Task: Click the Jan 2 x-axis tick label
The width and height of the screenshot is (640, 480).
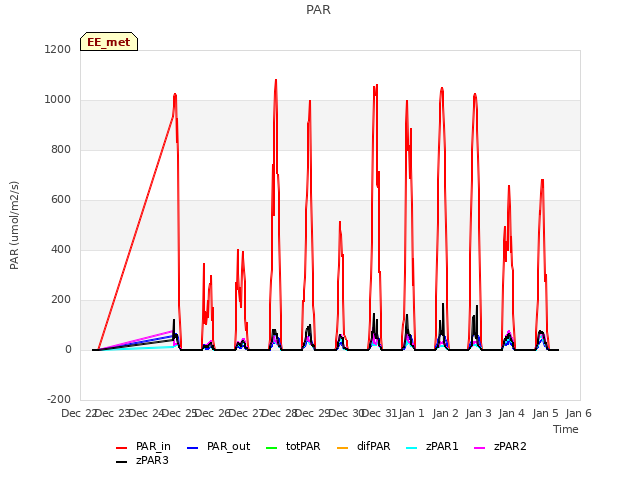Action: [x=445, y=413]
